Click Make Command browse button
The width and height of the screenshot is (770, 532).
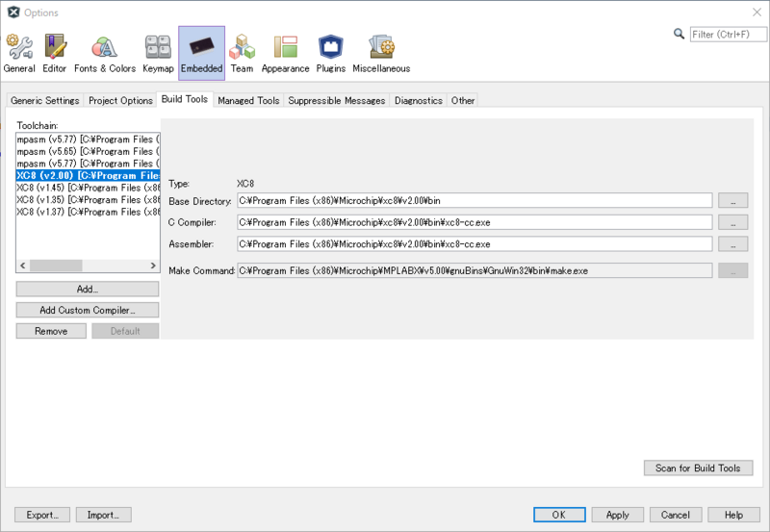point(732,270)
